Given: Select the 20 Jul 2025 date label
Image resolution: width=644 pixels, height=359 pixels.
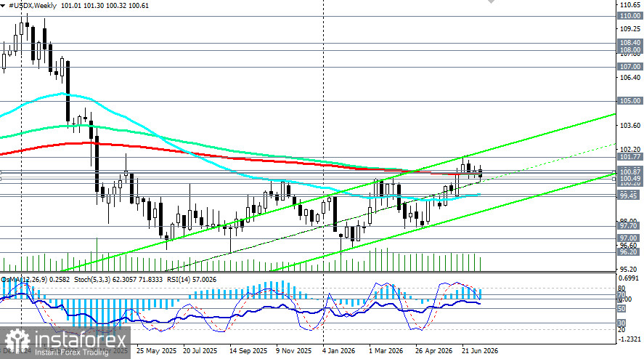Looking at the screenshot, I should point(200,351).
